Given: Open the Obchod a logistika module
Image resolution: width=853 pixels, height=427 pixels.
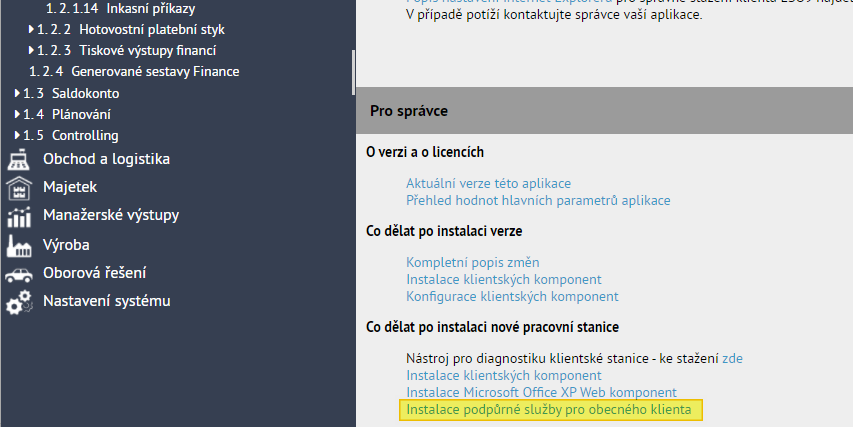Looking at the screenshot, I should pyautogui.click(x=106, y=159).
